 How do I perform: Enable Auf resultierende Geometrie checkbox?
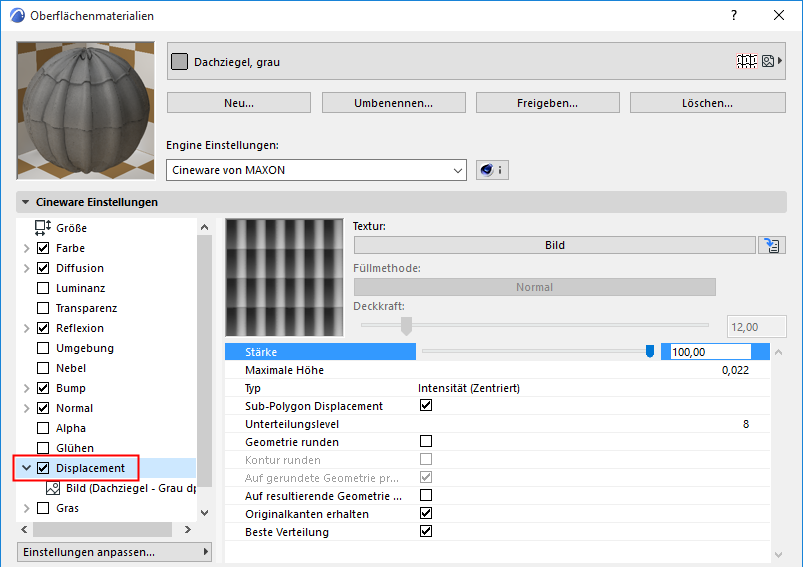click(426, 495)
